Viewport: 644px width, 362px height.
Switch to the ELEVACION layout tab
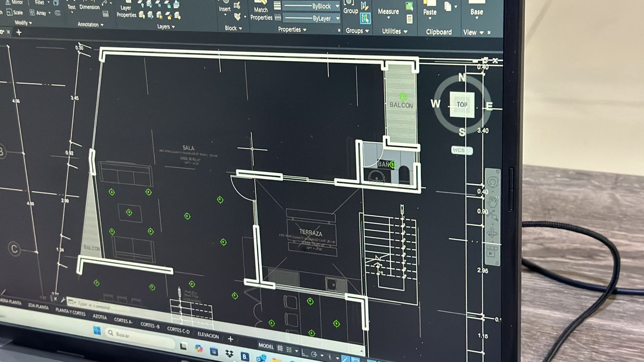pos(208,335)
